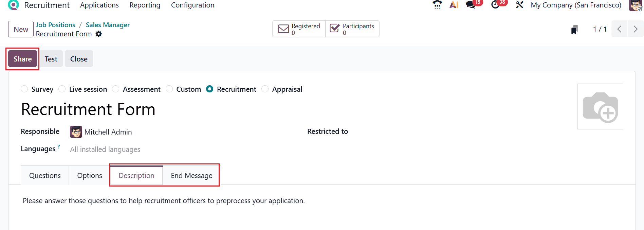Open the user profile avatar menu

click(x=636, y=5)
